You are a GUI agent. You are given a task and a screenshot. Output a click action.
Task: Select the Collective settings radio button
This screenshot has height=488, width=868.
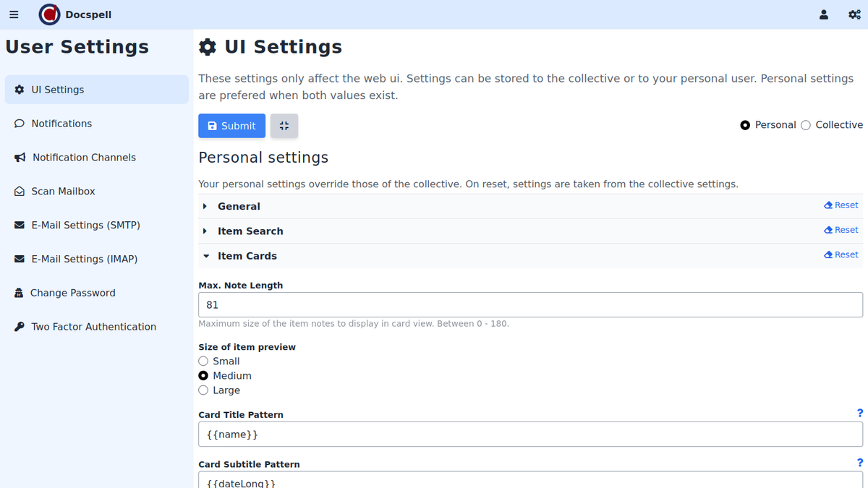[806, 125]
